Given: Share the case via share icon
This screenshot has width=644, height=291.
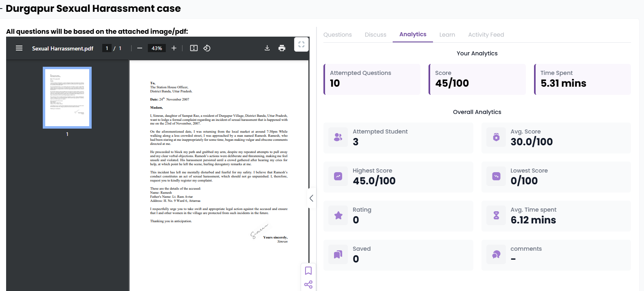Looking at the screenshot, I should click(x=308, y=284).
